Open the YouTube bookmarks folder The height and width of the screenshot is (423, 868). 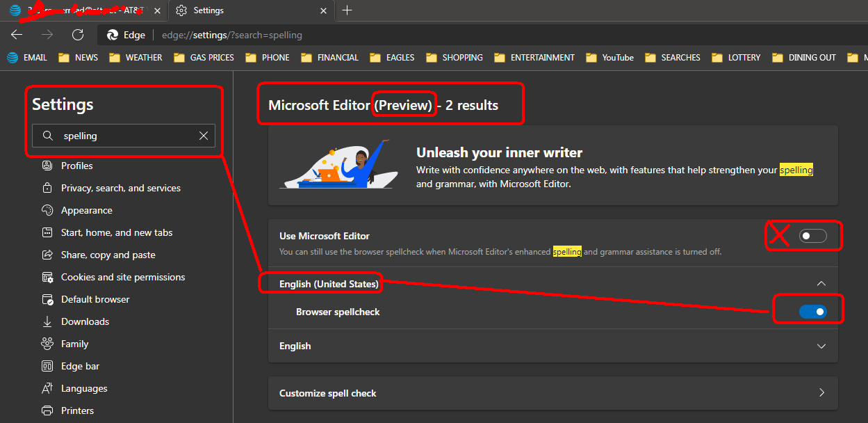609,58
